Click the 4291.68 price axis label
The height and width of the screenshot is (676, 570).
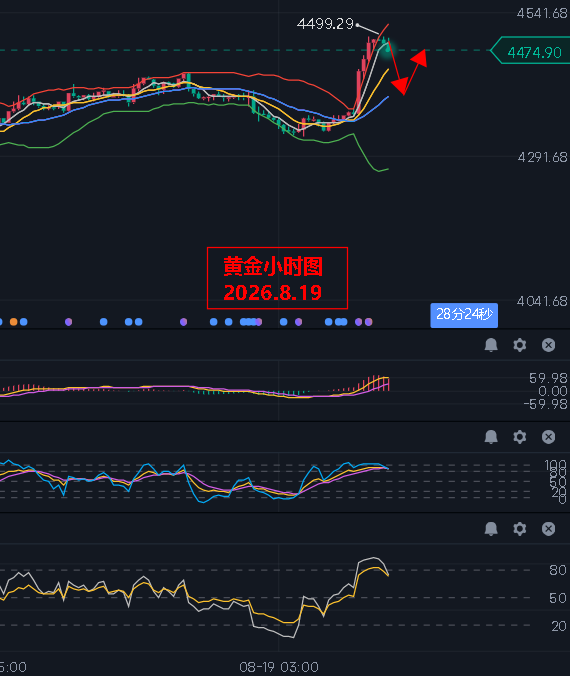(x=542, y=157)
